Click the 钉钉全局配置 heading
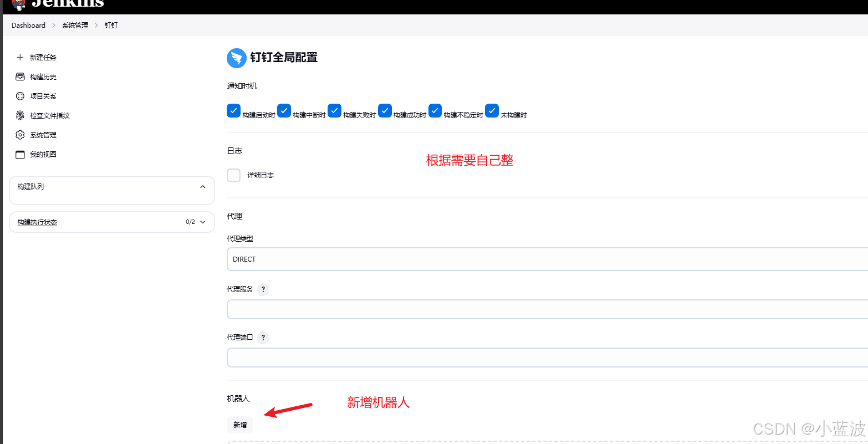The width and height of the screenshot is (868, 444). (x=284, y=58)
